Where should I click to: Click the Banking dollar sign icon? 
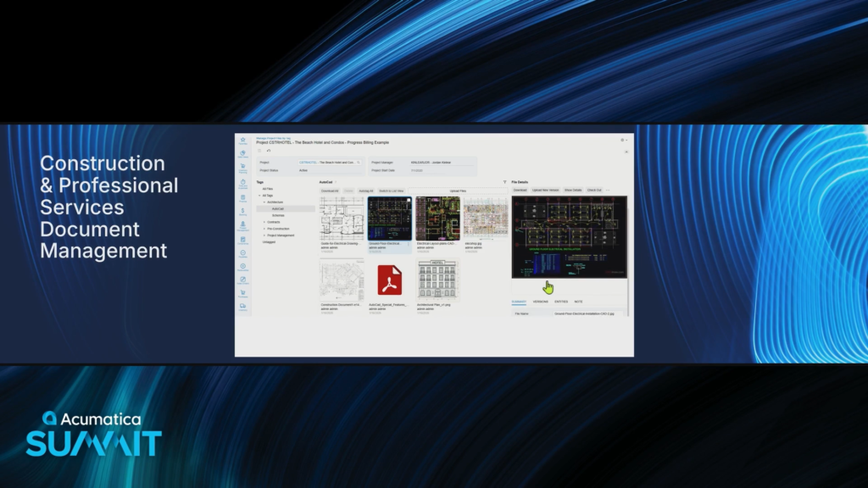pos(243,211)
